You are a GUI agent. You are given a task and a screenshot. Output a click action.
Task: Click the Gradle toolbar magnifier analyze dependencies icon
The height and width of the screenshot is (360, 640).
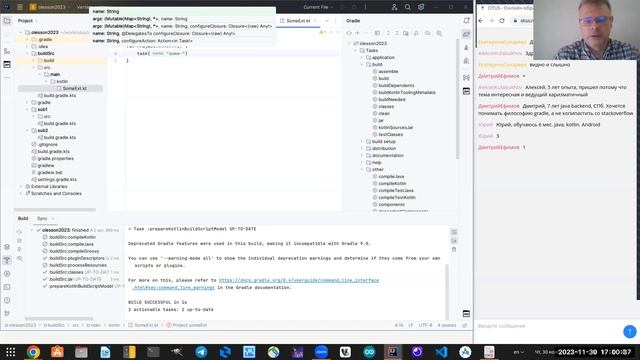(439, 33)
